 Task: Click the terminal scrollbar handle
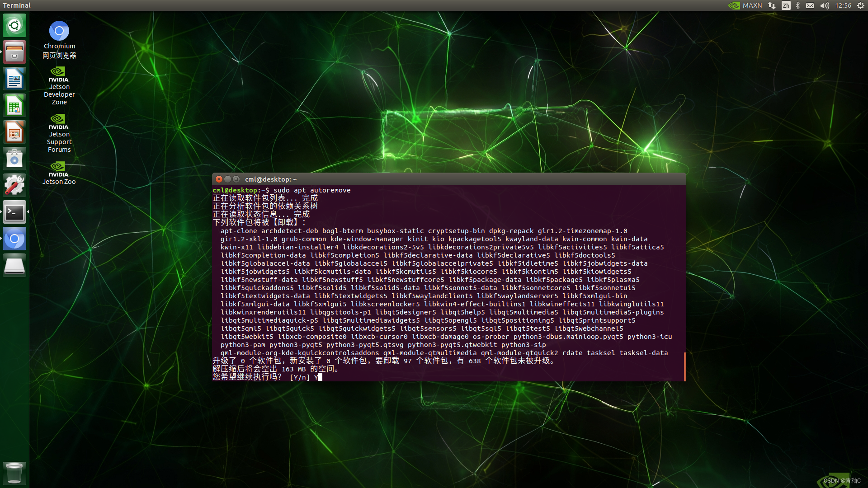tap(685, 366)
